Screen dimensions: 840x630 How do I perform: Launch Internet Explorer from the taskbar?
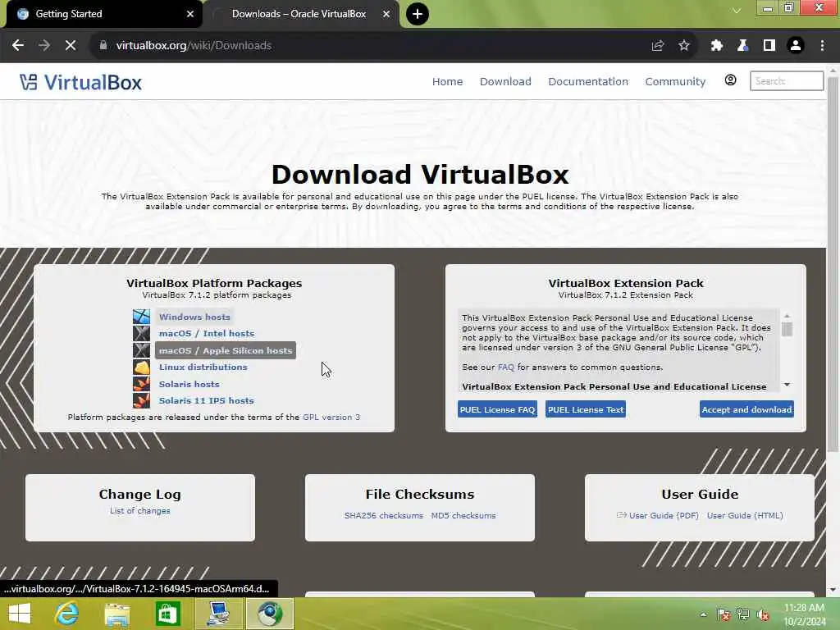(x=67, y=614)
